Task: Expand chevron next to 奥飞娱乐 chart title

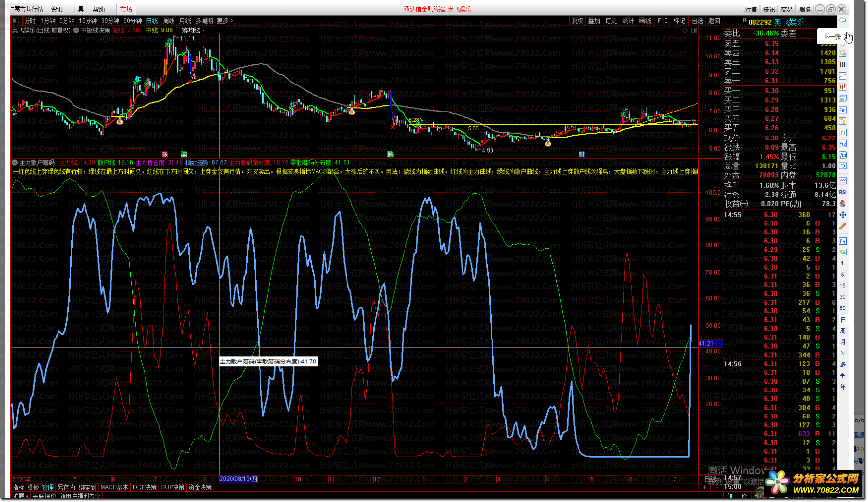Action: tap(76, 30)
